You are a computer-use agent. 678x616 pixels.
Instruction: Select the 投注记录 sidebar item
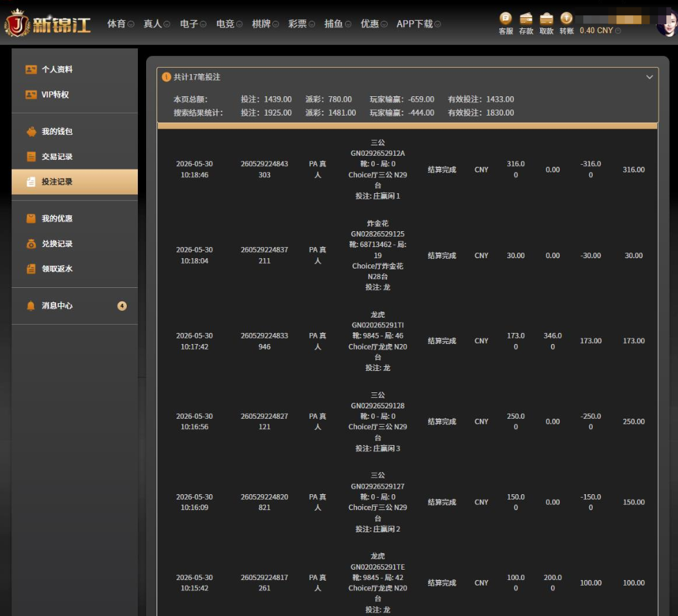pyautogui.click(x=75, y=182)
